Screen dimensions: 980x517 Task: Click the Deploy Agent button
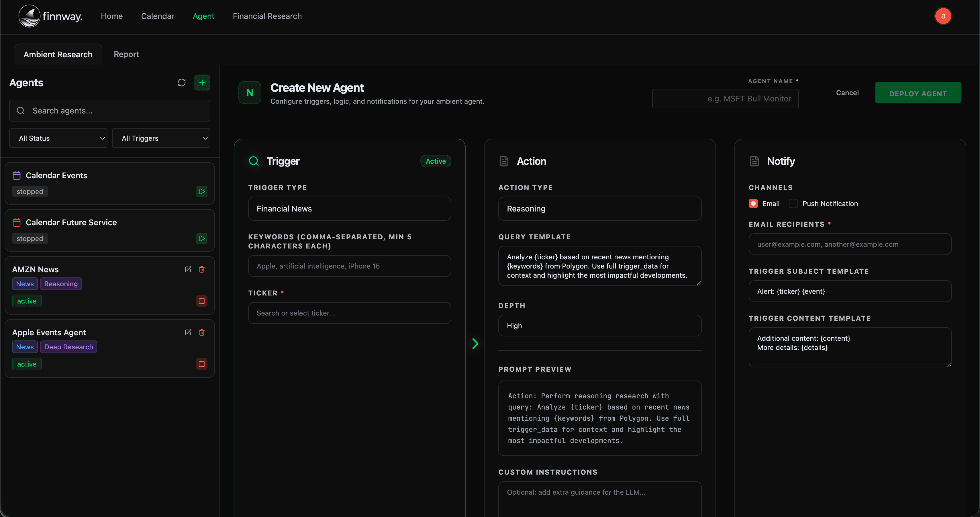tap(918, 93)
